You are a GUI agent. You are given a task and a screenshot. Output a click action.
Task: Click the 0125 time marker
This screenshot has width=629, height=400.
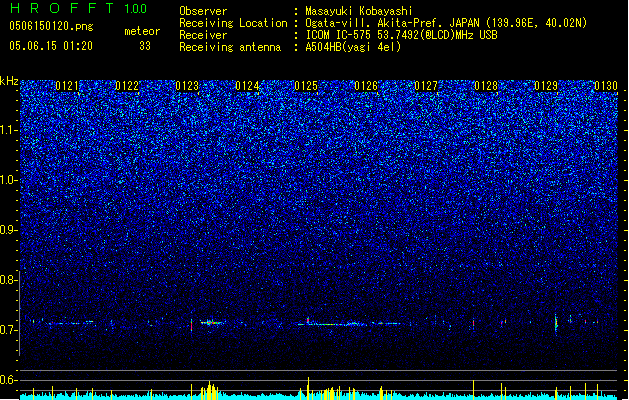pos(306,86)
